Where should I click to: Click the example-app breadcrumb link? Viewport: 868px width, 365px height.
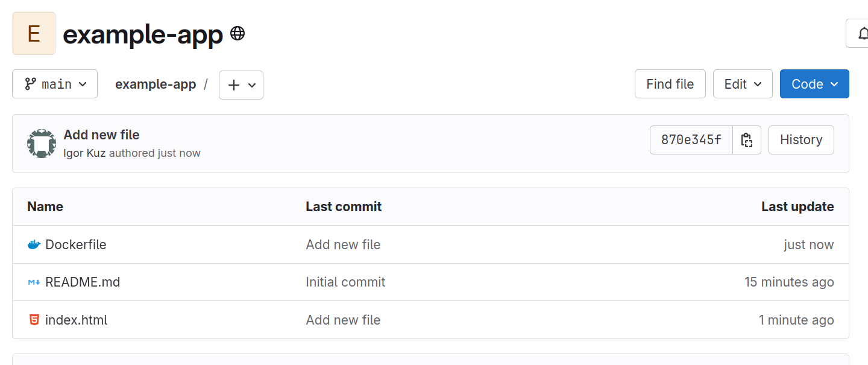[156, 84]
